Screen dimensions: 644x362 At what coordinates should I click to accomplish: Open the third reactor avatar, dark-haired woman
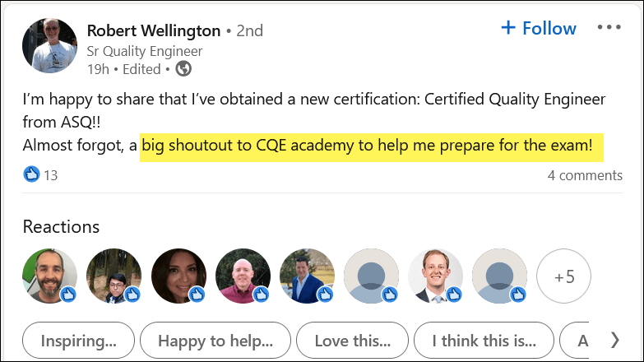tap(178, 276)
